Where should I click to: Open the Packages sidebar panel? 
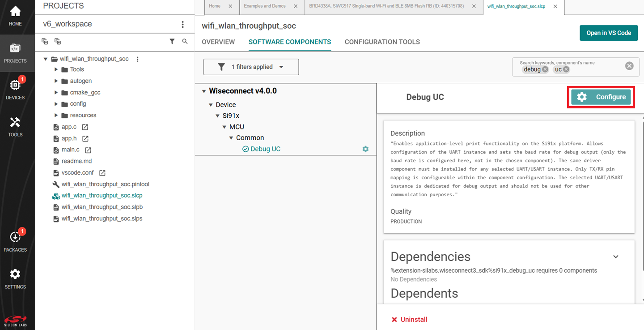point(15,241)
